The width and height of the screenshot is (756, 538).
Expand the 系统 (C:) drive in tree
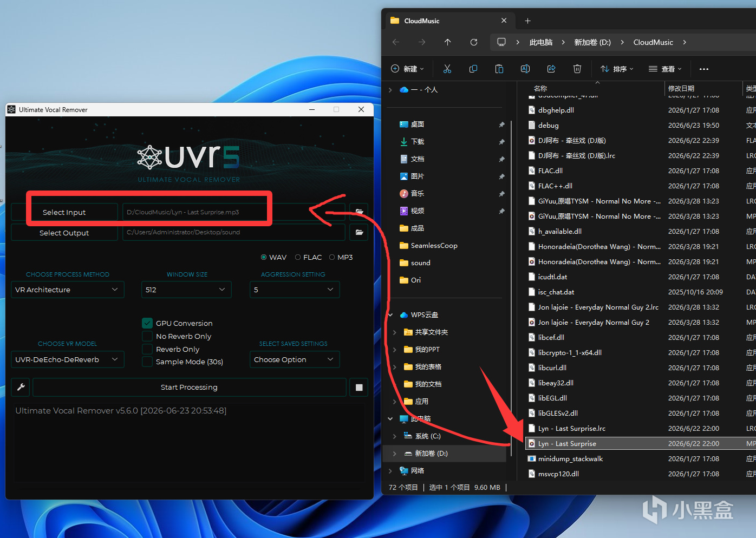point(395,436)
